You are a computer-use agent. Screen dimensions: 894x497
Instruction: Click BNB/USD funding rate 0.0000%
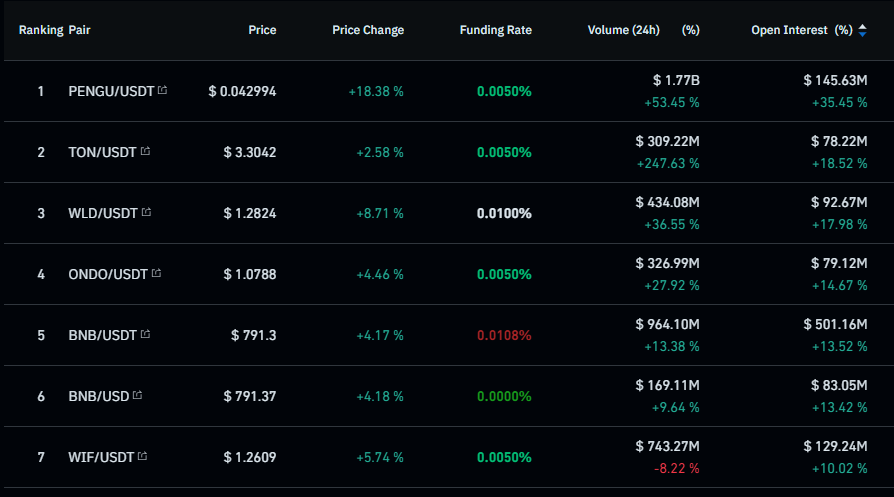pyautogui.click(x=504, y=396)
